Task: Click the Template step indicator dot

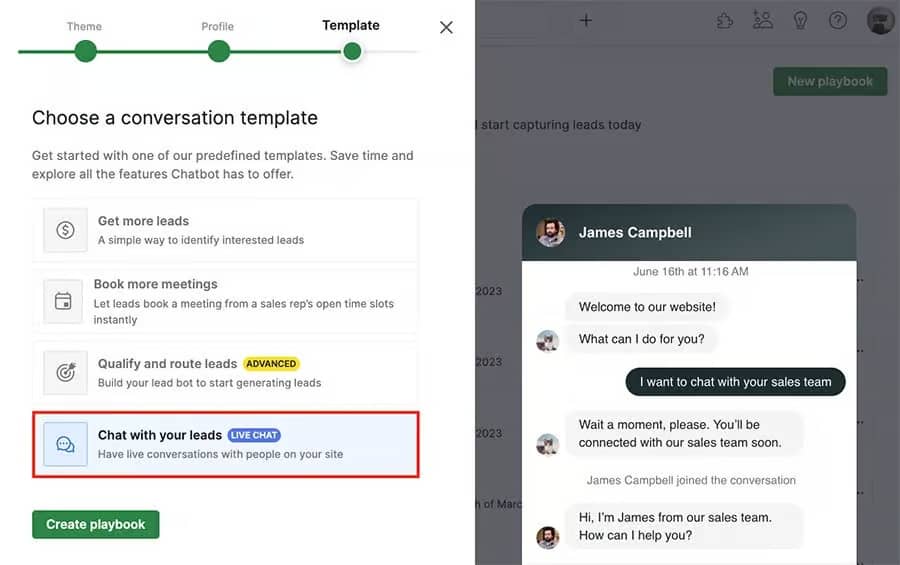Action: pyautogui.click(x=351, y=51)
